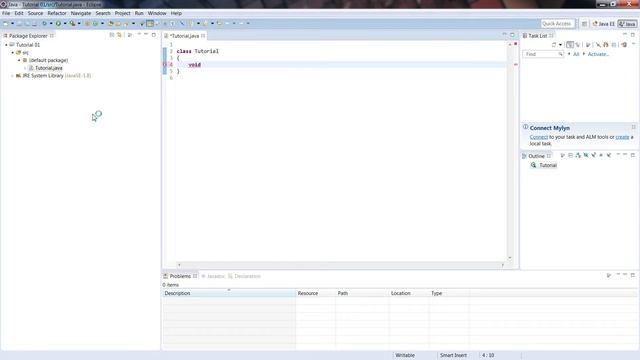Select the Task List tab

pyautogui.click(x=538, y=36)
